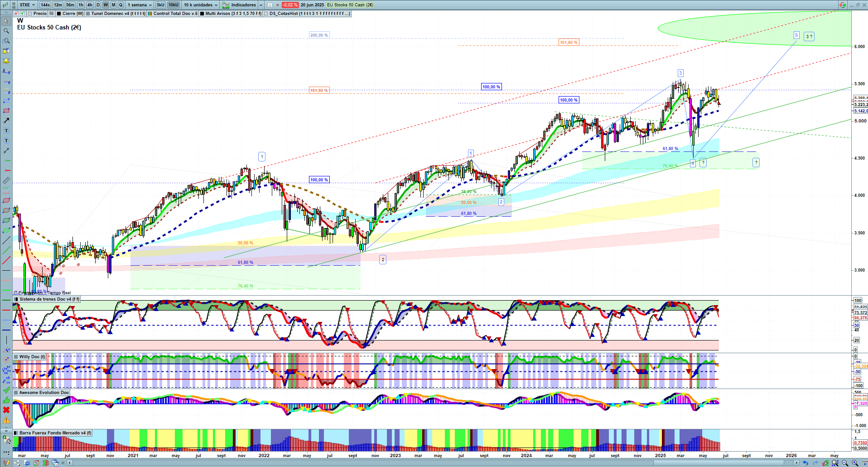
Task: Open the STXE symbol dropdown
Action: [x=27, y=5]
